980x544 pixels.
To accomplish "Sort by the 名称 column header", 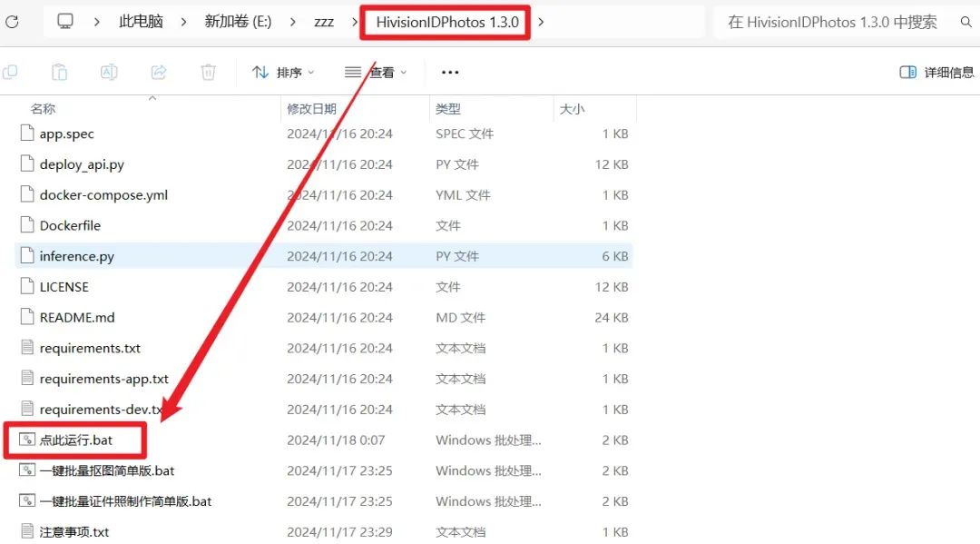I will [x=43, y=109].
